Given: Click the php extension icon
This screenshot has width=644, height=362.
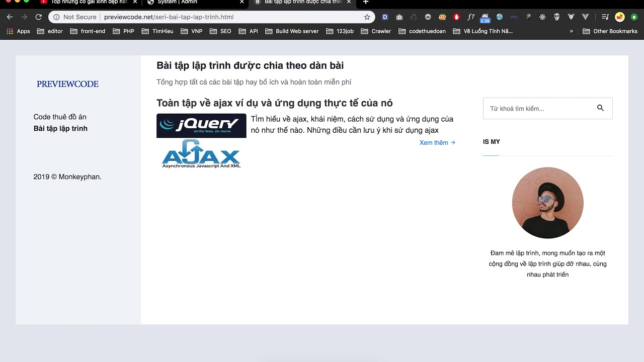Looking at the screenshot, I should tap(514, 17).
